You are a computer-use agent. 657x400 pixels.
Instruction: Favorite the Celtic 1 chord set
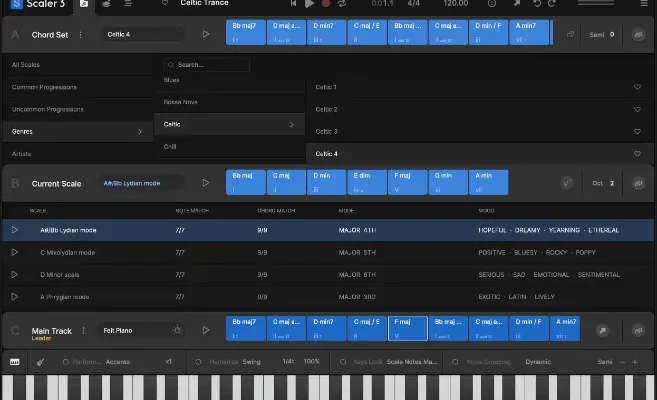pyautogui.click(x=637, y=87)
